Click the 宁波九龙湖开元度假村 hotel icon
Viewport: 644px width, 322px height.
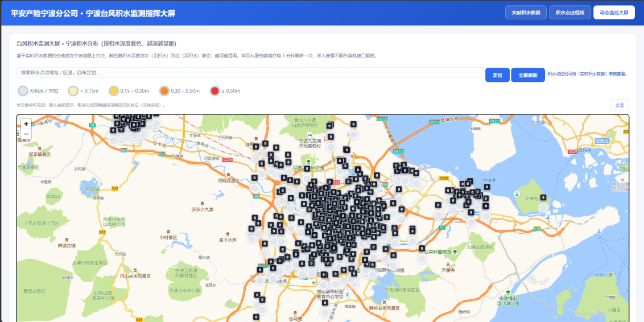point(309,135)
